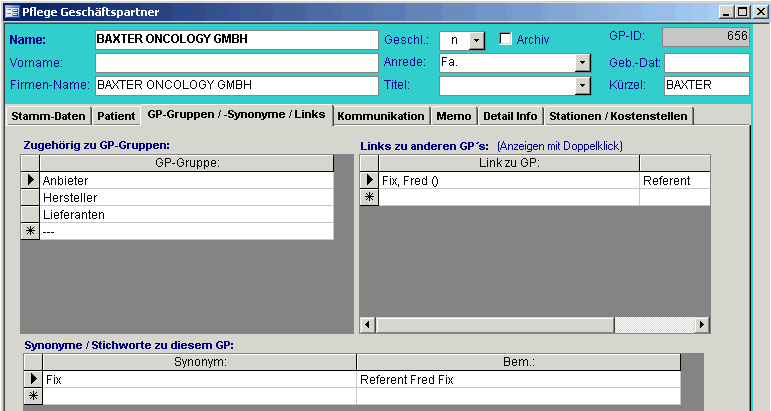This screenshot has width=771, height=411.
Task: Show the Detail Info tab
Action: pyautogui.click(x=510, y=116)
